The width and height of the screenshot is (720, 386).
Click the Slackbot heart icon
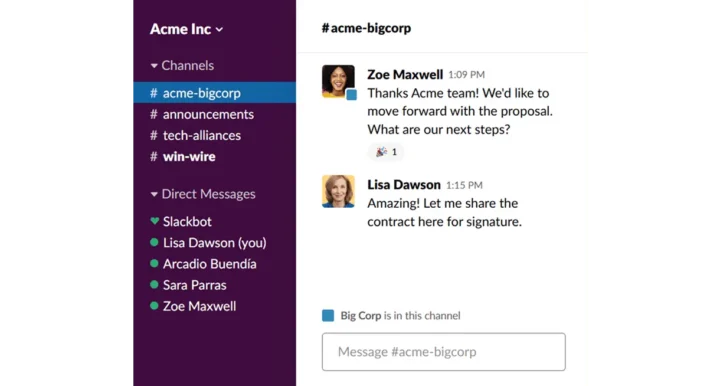pos(154,221)
